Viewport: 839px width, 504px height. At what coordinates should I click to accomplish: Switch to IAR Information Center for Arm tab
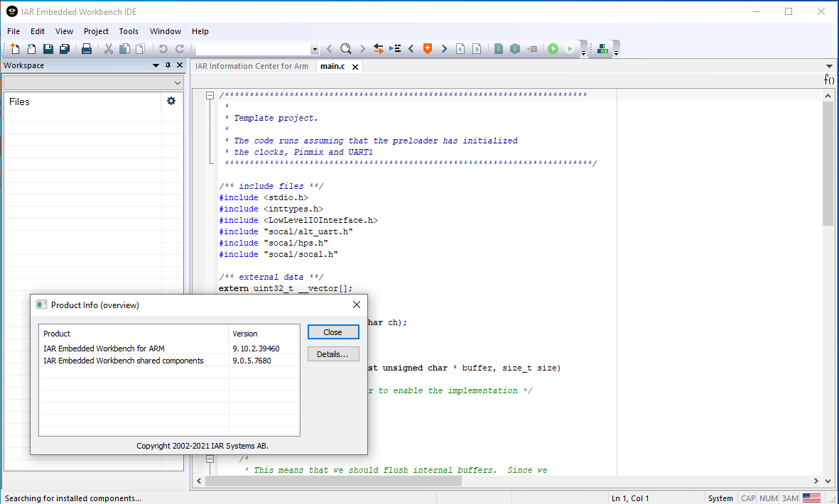251,66
